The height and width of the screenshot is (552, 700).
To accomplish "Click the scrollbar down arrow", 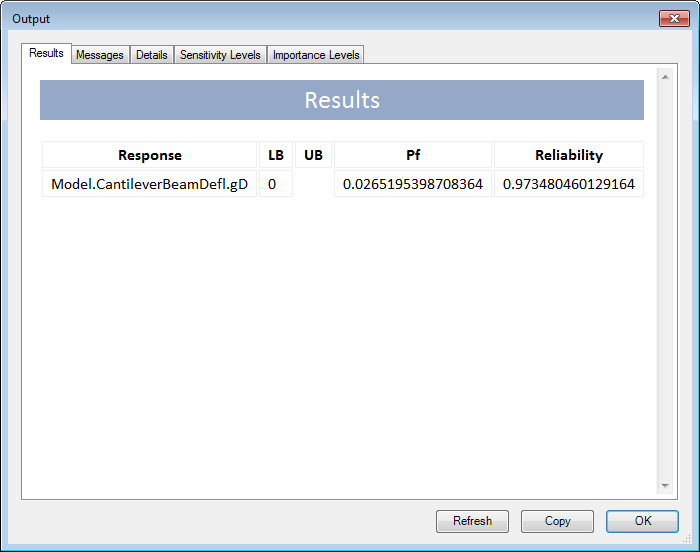I will (665, 486).
